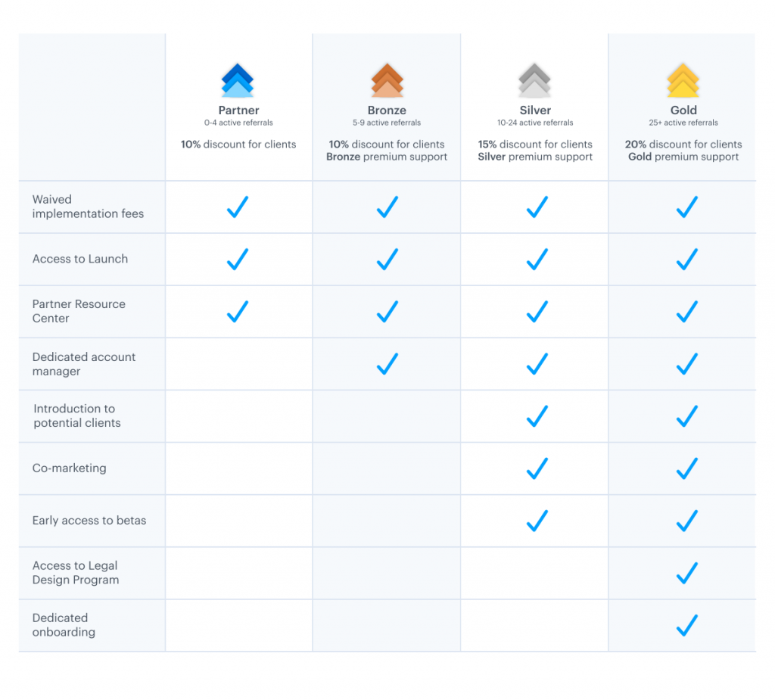This screenshot has height=700, width=775.
Task: Click the Early access to betas label
Action: [x=89, y=521]
